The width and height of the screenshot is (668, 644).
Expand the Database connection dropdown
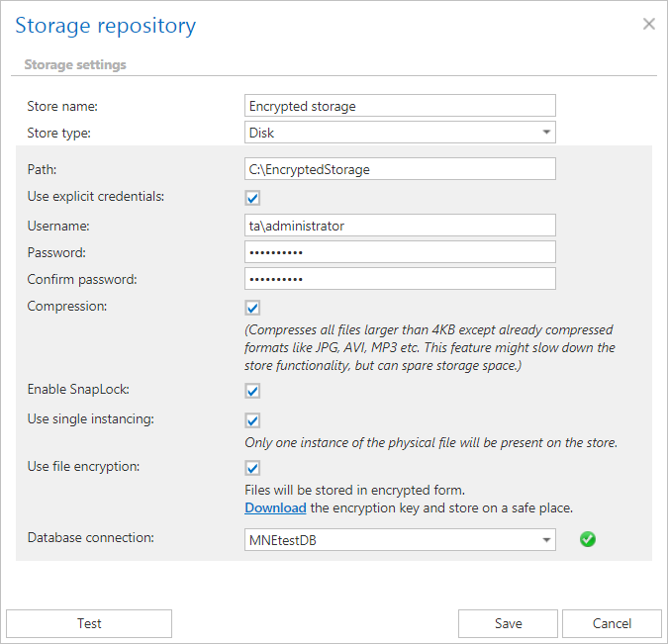coord(400,540)
